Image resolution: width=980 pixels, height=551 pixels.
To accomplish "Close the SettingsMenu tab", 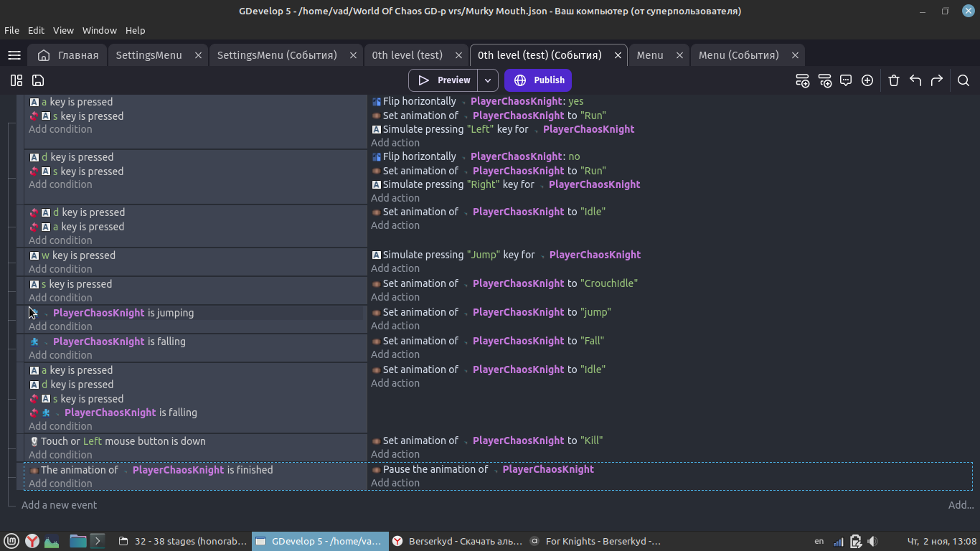I will tap(198, 55).
